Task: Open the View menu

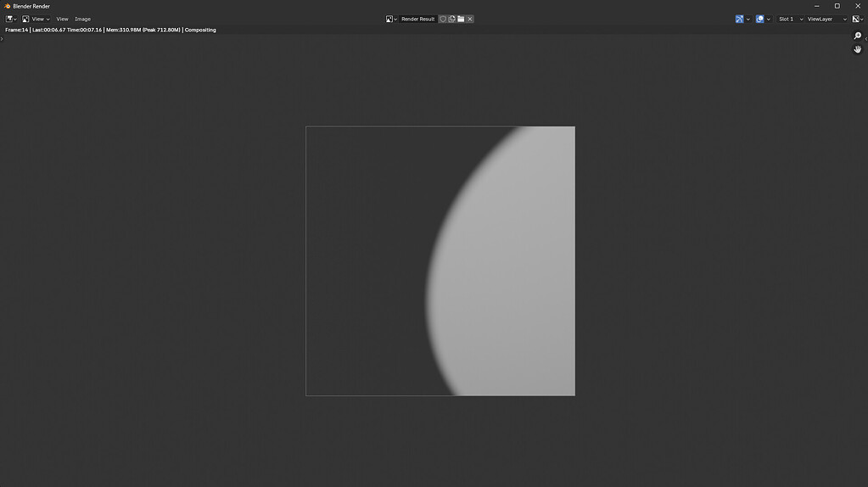Action: [62, 19]
